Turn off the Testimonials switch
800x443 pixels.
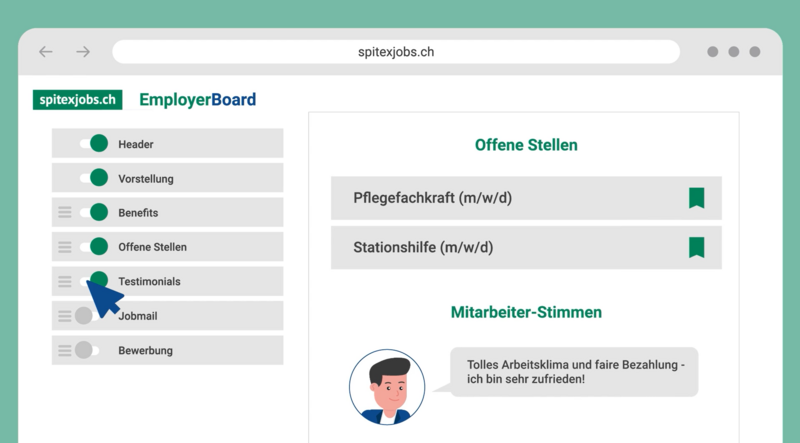pos(93,281)
